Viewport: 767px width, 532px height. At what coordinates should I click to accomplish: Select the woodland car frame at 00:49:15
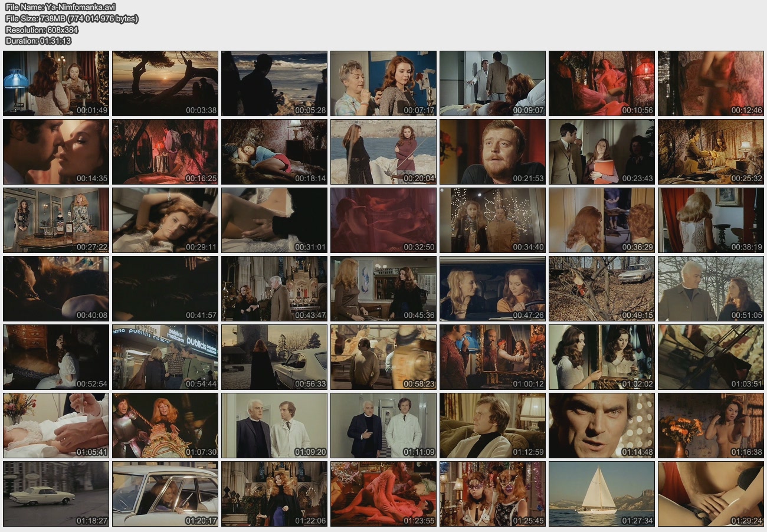coord(602,288)
